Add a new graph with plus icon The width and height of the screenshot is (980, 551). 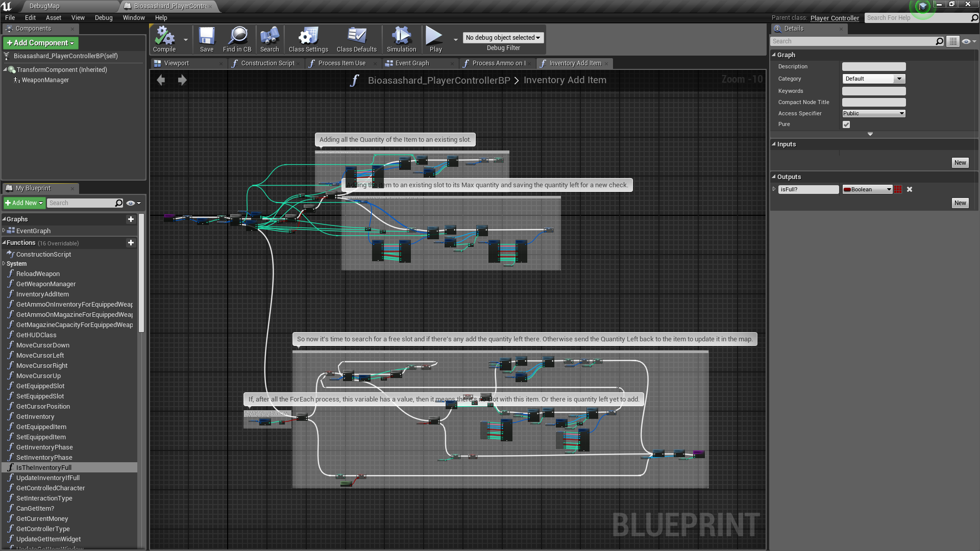coord(131,219)
